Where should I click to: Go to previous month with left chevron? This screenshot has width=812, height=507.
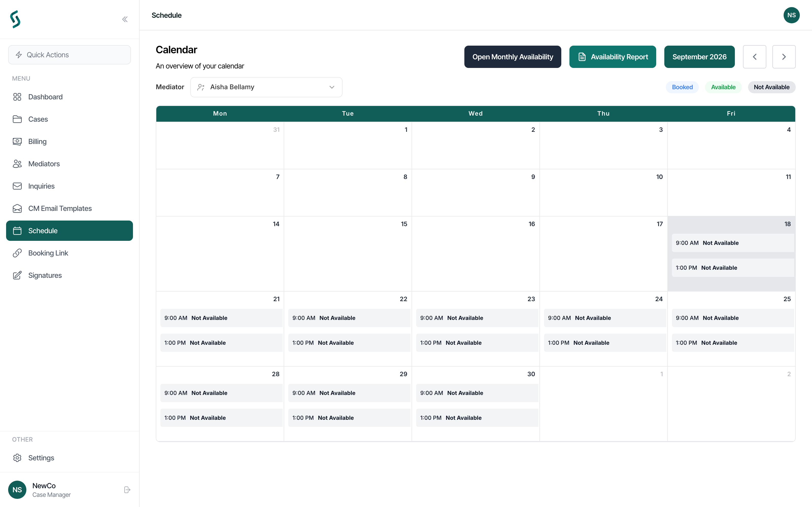(754, 57)
